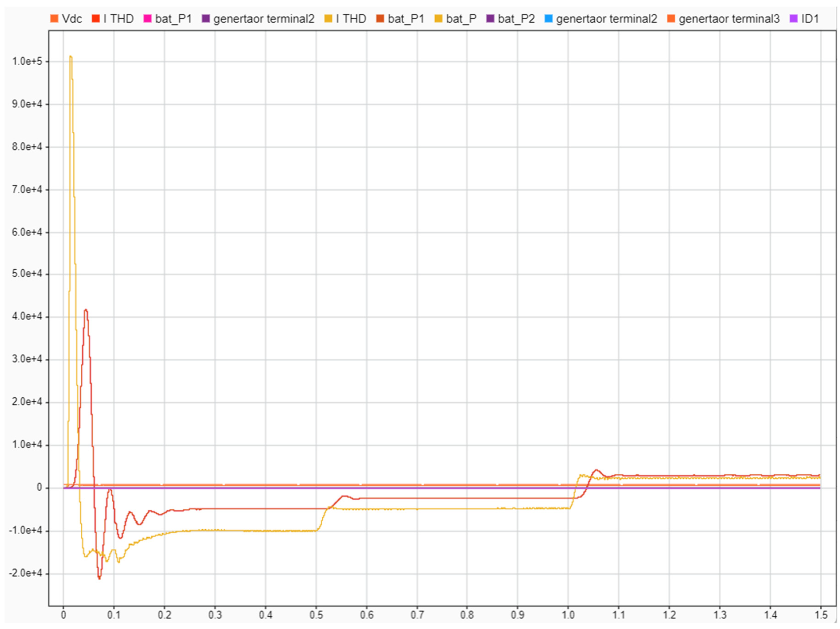The width and height of the screenshot is (840, 629).
Task: Click the red curve's peak near 4.0e+4
Action: pos(86,310)
